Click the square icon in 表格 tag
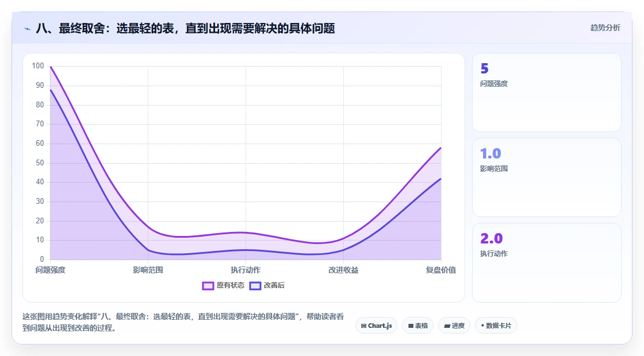The width and height of the screenshot is (644, 356). pyautogui.click(x=411, y=326)
